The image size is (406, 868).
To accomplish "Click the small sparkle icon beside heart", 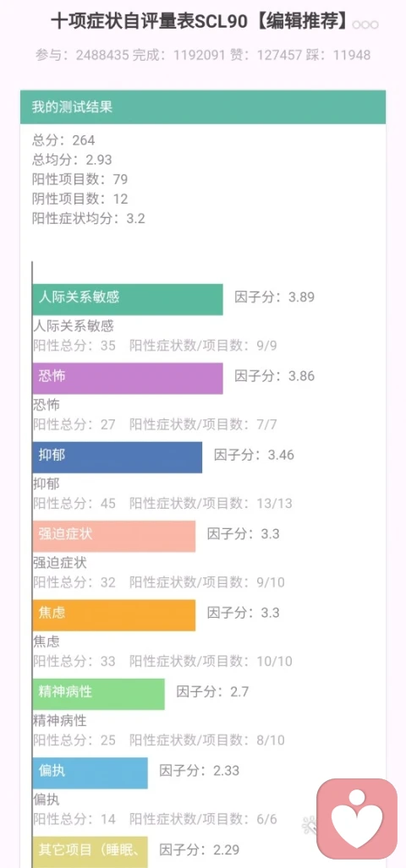I will click(309, 826).
